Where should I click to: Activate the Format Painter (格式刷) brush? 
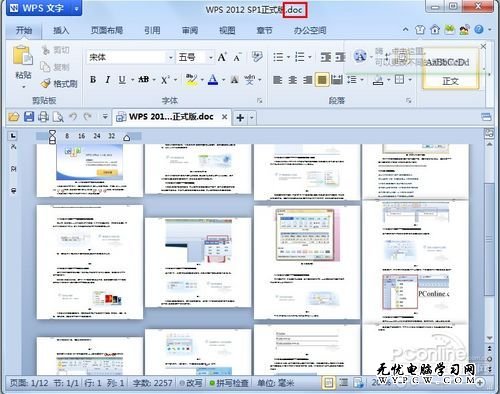pyautogui.click(x=59, y=84)
